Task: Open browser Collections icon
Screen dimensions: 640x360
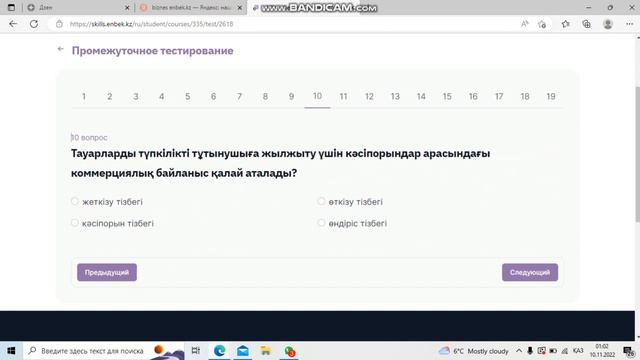Action: (587, 24)
